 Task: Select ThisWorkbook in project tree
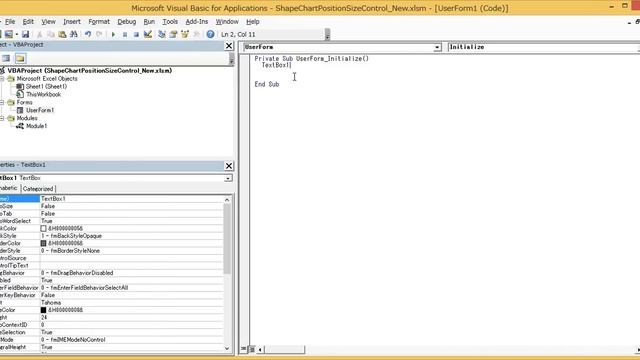43,94
